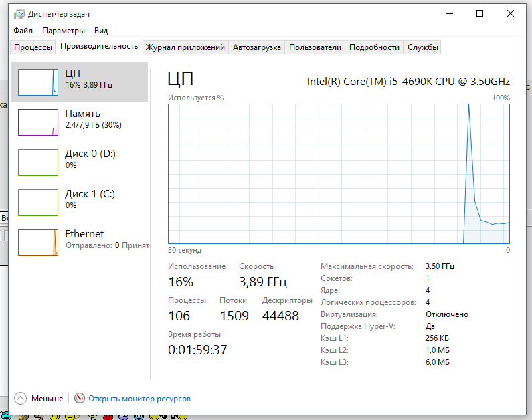Screen dimensions: 532x420
Task: Switch to the Процессы tab
Action: click(33, 47)
